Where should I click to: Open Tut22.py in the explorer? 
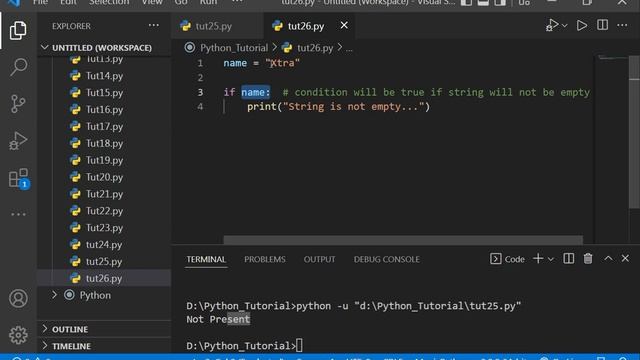click(x=104, y=211)
